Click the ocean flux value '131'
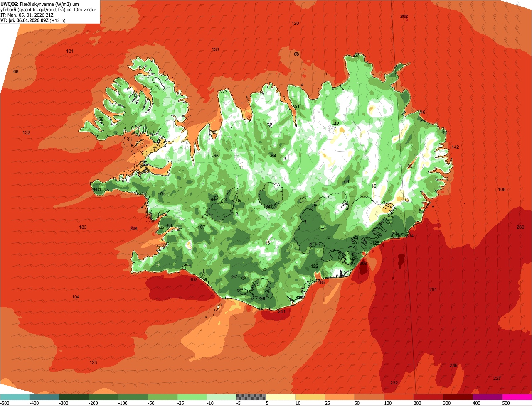 [70, 51]
